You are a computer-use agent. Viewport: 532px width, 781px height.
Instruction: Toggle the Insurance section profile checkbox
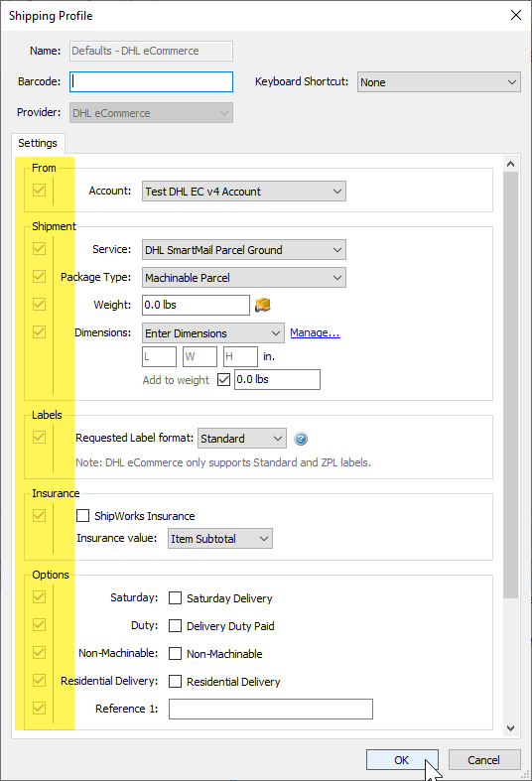(39, 515)
